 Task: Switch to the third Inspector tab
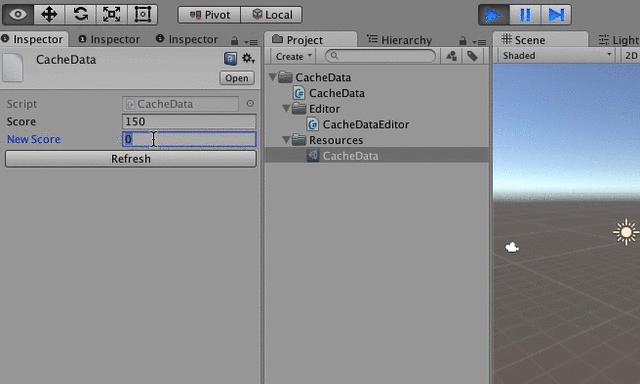point(187,39)
